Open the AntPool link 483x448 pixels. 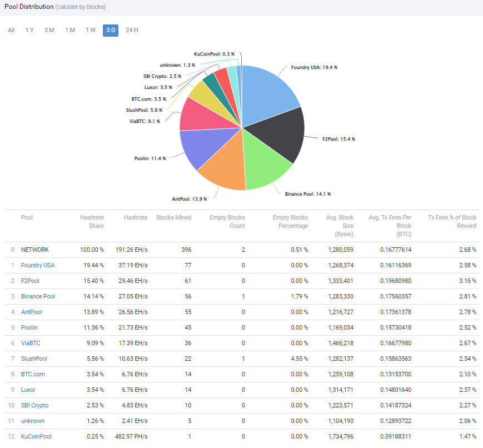pyautogui.click(x=32, y=312)
